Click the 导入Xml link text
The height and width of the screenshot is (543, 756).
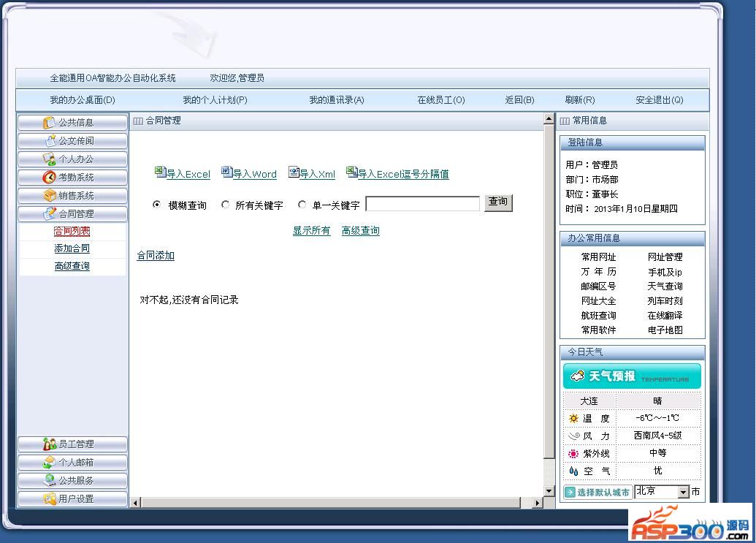coord(317,174)
